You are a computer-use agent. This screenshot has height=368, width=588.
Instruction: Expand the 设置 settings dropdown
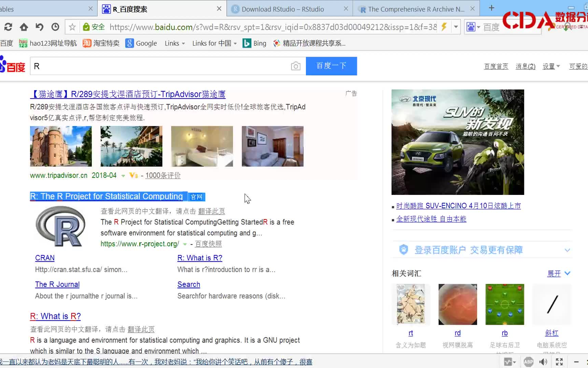click(551, 66)
